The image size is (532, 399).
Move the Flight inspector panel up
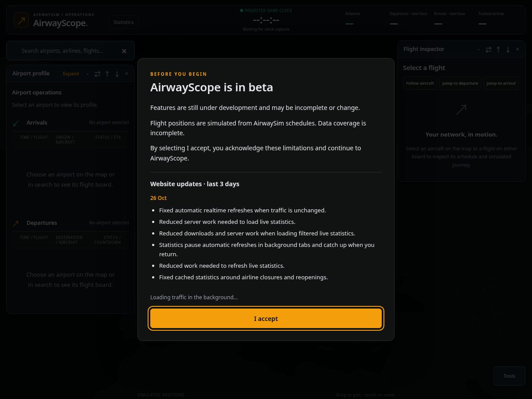point(498,49)
